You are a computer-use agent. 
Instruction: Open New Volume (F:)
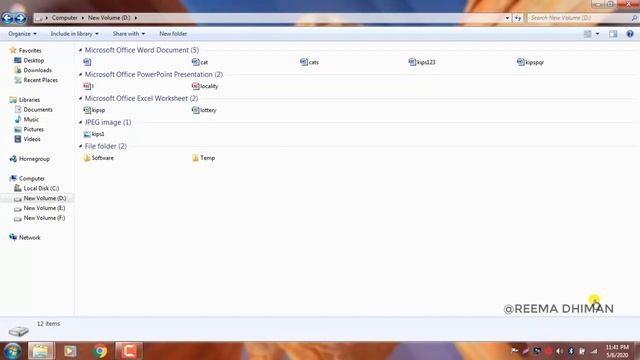click(39, 218)
